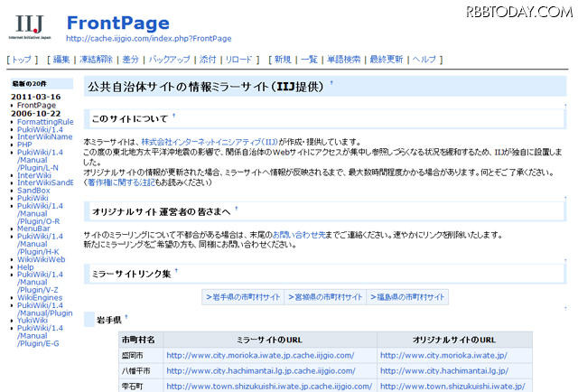Open InterWiki sidebar link
578x392 pixels.
tap(34, 175)
